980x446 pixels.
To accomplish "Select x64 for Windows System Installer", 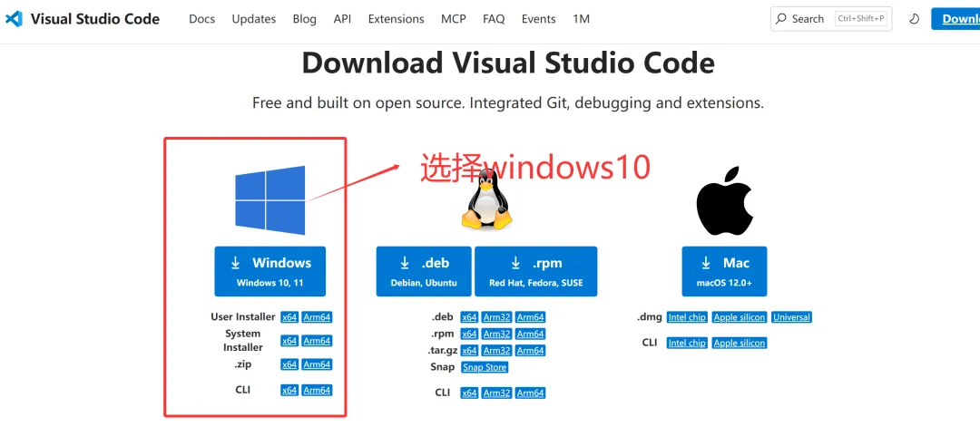I will (x=289, y=341).
